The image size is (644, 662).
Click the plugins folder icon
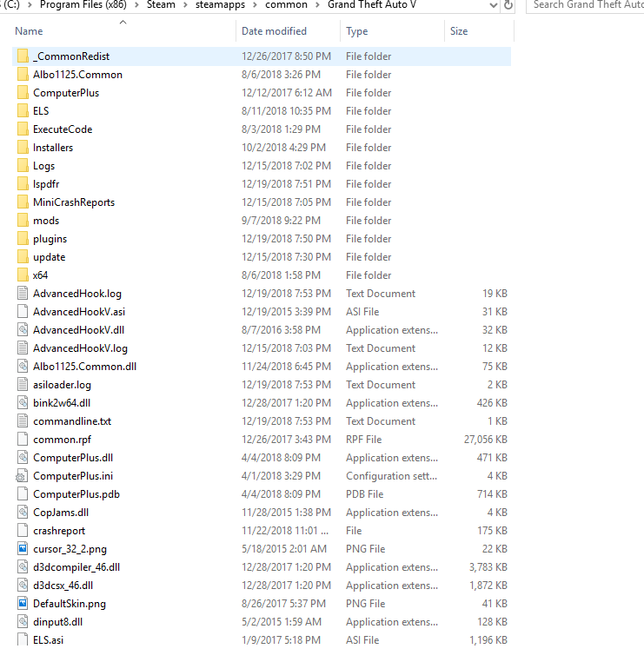coord(23,239)
